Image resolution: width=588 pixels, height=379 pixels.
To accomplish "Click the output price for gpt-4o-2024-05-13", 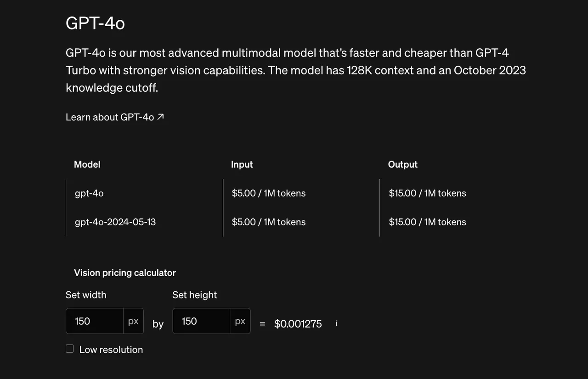I will point(427,222).
